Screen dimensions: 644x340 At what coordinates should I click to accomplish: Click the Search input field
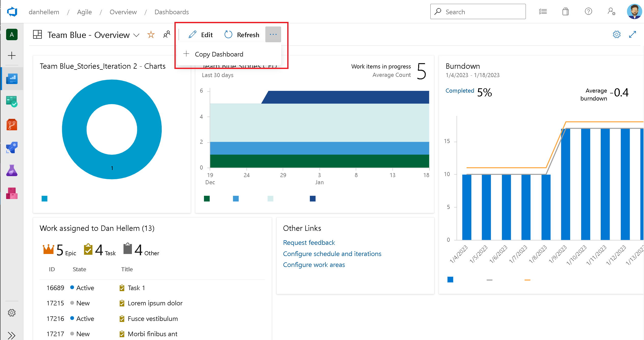[478, 11]
